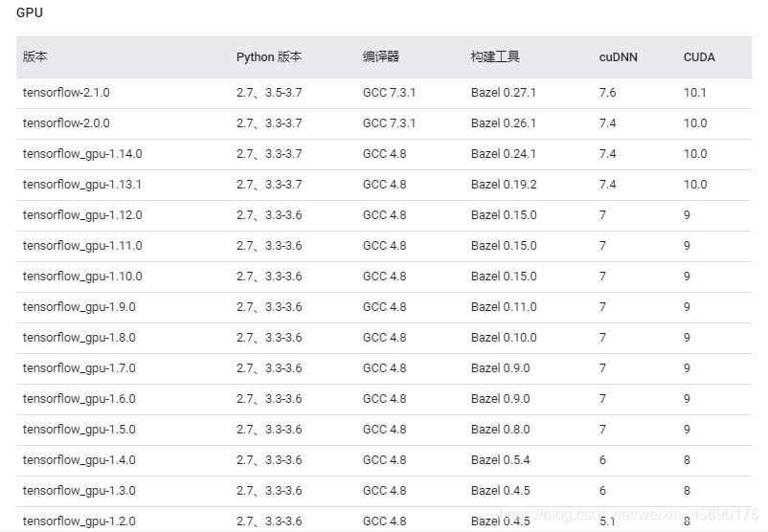The image size is (768, 532).
Task: Select the Bazel 0.19.2 cell
Action: pos(504,185)
